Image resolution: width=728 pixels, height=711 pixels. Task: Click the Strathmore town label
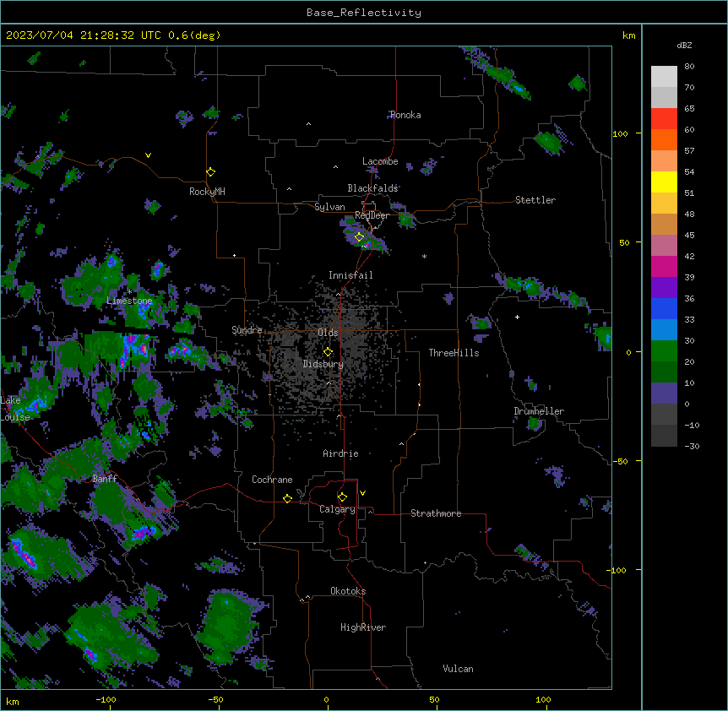point(436,513)
